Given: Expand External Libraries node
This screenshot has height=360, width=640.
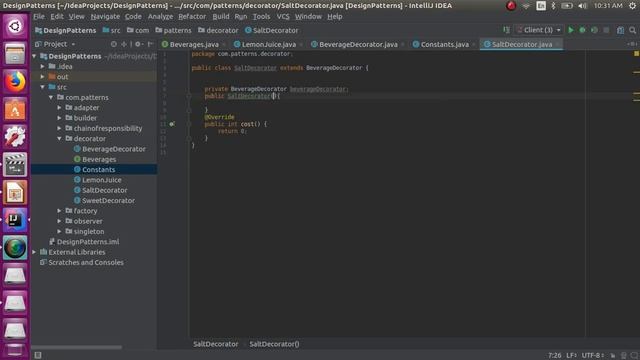Looking at the screenshot, I should (34, 252).
